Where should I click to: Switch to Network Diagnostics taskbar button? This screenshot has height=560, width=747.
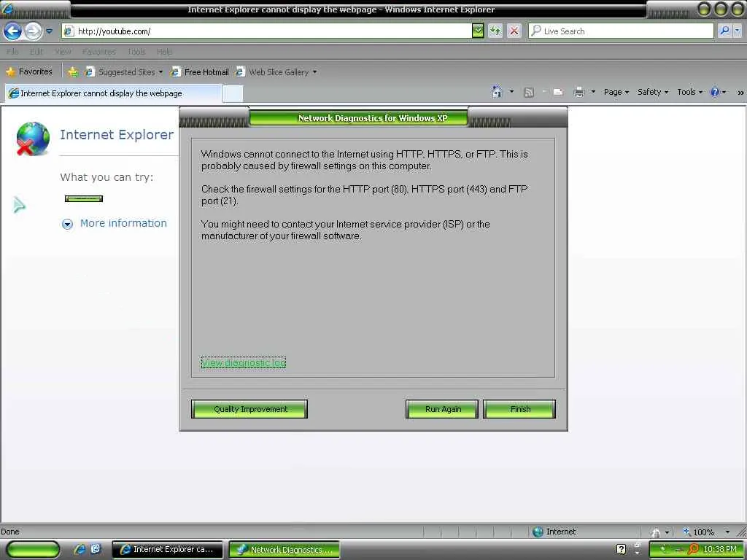pos(285,550)
